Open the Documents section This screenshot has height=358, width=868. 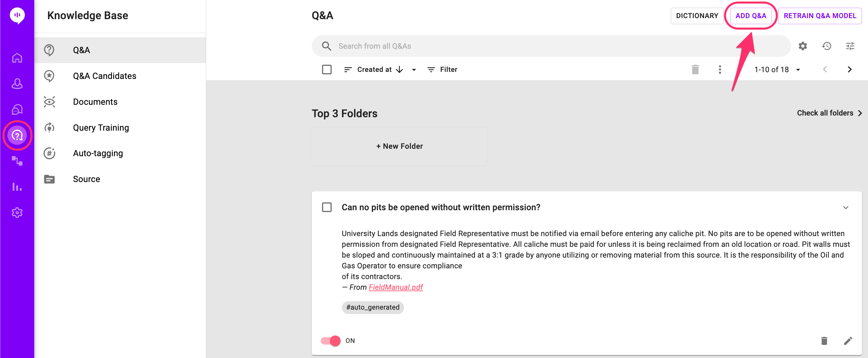(95, 101)
